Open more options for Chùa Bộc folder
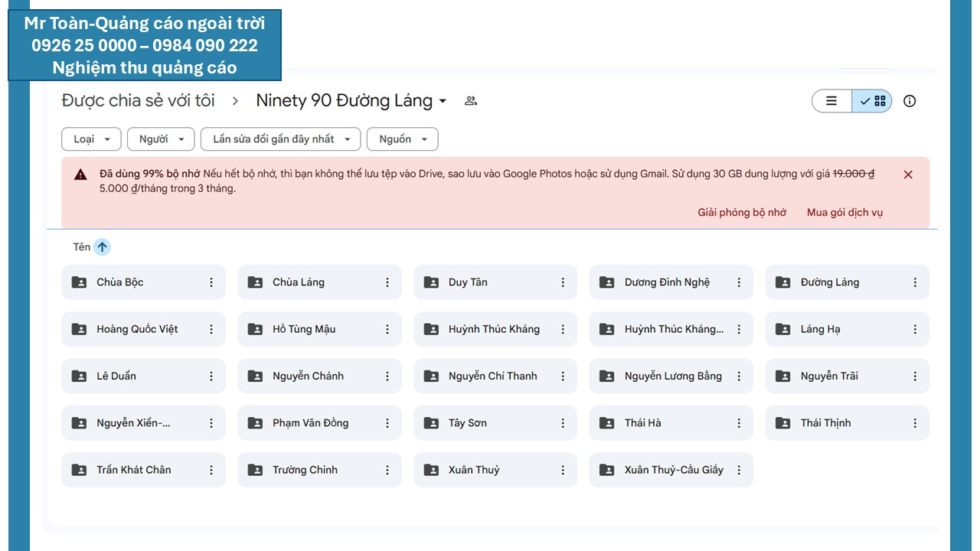Image resolution: width=980 pixels, height=551 pixels. coord(211,282)
